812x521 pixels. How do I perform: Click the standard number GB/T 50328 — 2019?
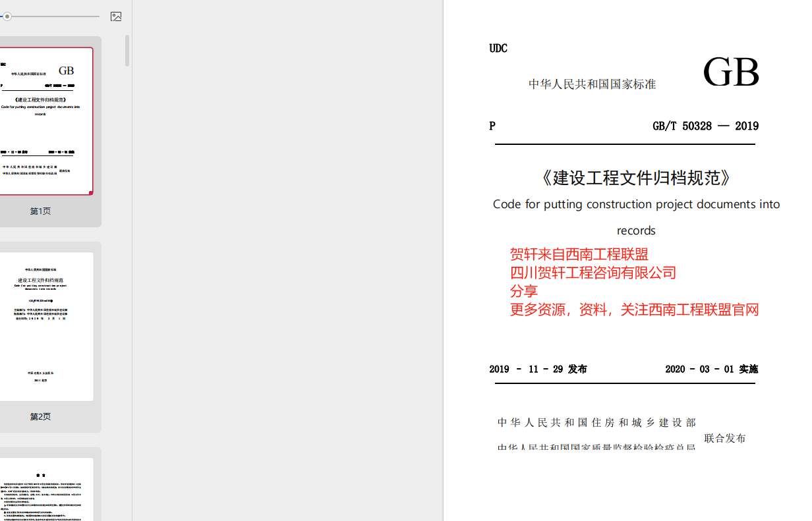pos(705,126)
